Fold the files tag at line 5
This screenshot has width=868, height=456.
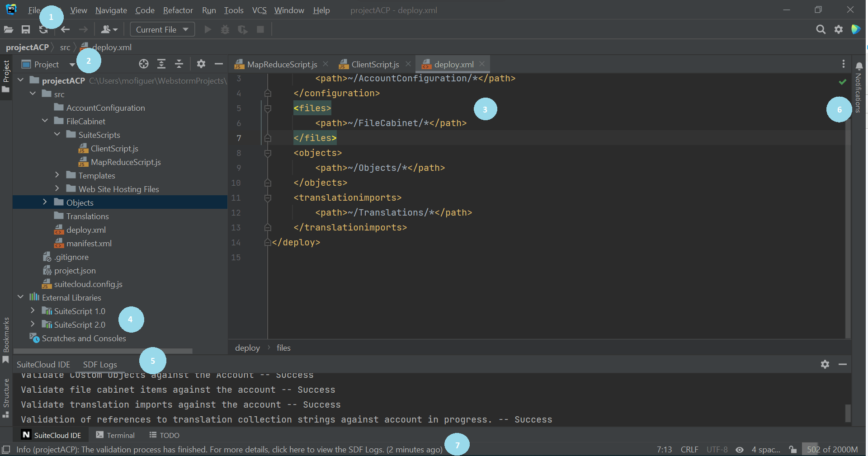268,108
